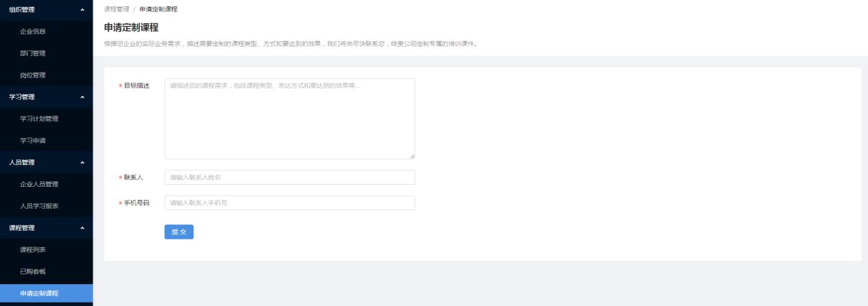Collapse the 组织管理 sidebar section
This screenshot has height=306, width=868.
46,9
